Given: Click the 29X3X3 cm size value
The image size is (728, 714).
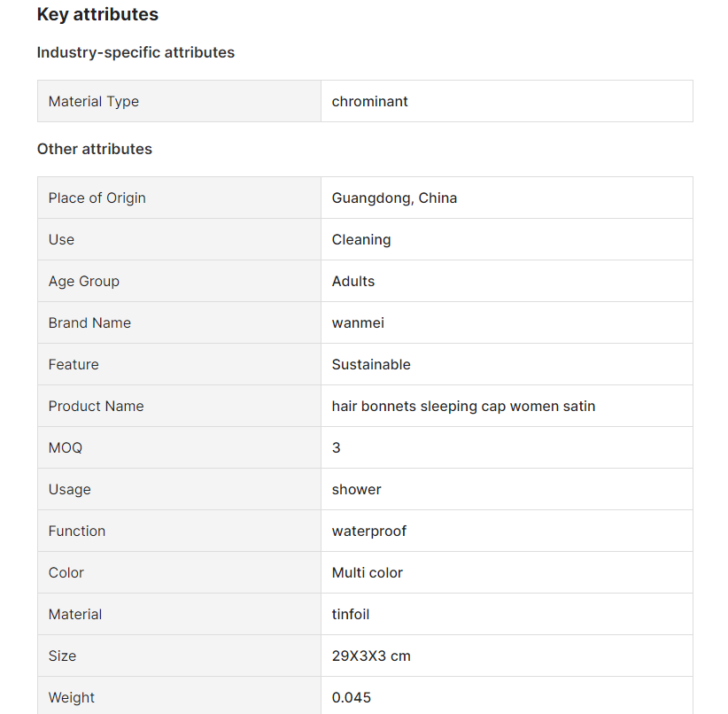Looking at the screenshot, I should point(371,656).
